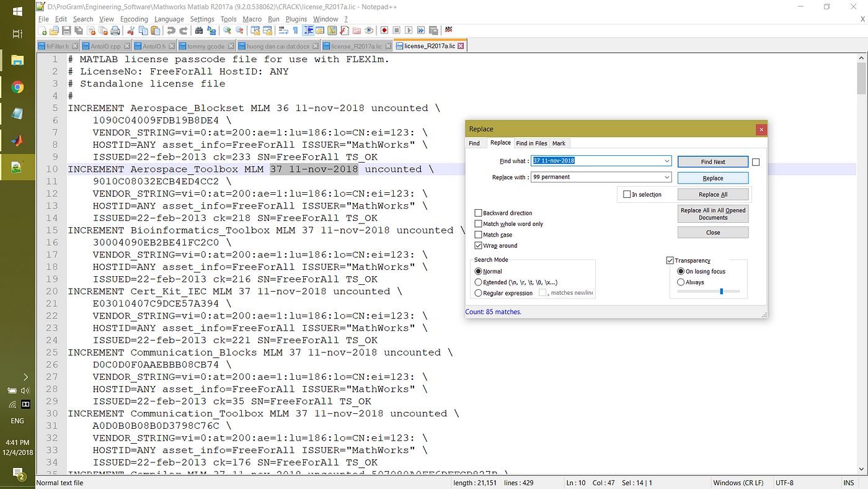Open the File menu
This screenshot has height=489, width=868.
(43, 19)
